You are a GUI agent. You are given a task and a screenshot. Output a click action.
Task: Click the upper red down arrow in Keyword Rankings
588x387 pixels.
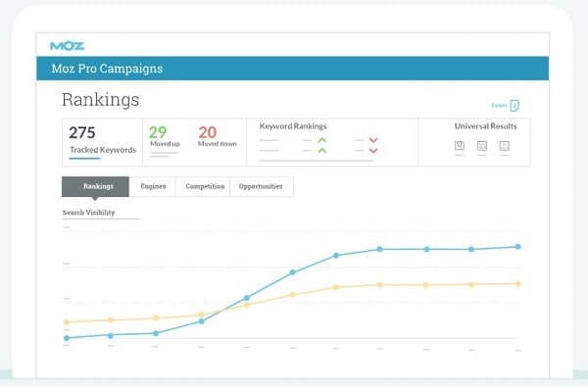click(373, 140)
